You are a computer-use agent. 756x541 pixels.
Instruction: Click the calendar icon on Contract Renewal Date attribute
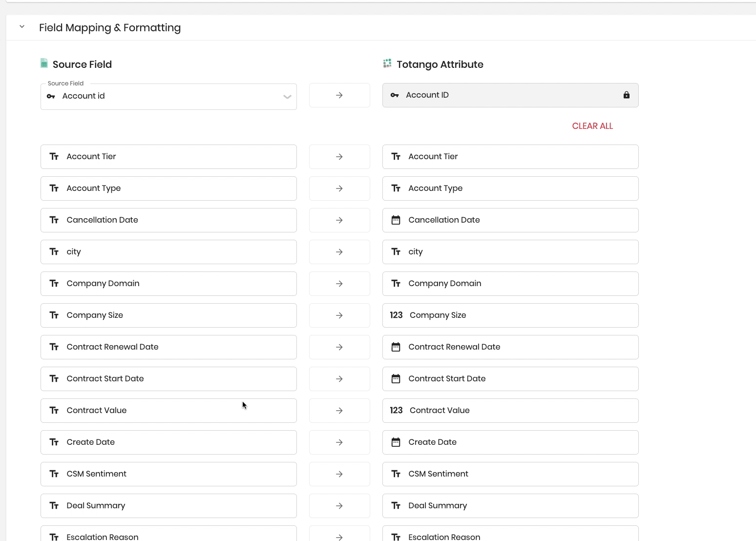[x=396, y=347]
